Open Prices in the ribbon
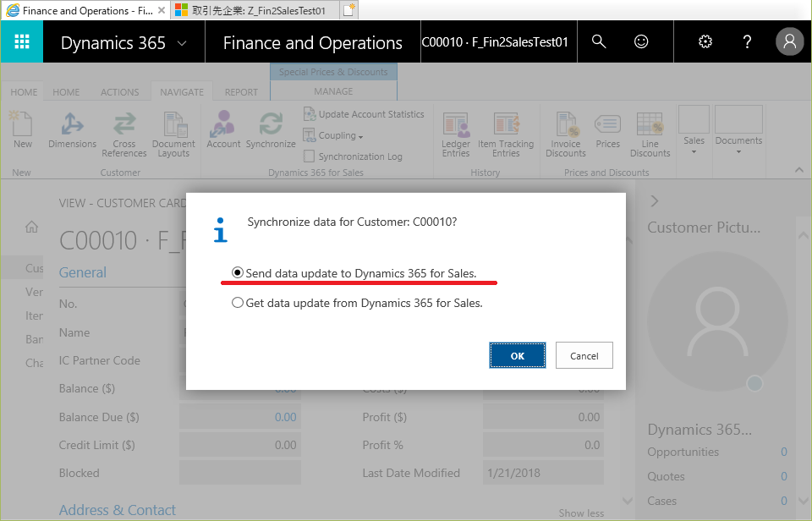This screenshot has width=812, height=521. (607, 129)
